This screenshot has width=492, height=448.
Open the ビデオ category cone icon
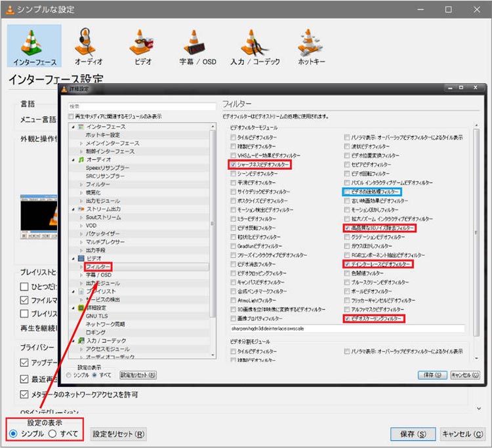click(x=142, y=46)
